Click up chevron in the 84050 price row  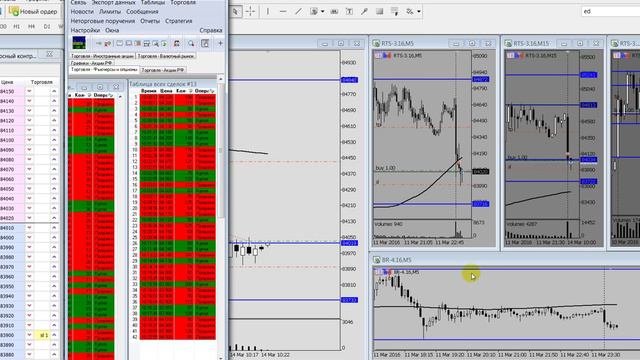click(x=54, y=189)
